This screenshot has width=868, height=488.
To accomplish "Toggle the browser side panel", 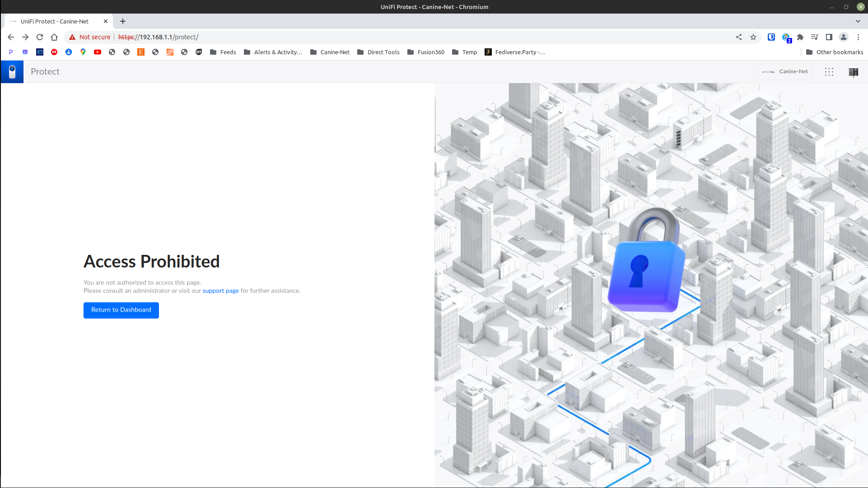I will tap(829, 37).
